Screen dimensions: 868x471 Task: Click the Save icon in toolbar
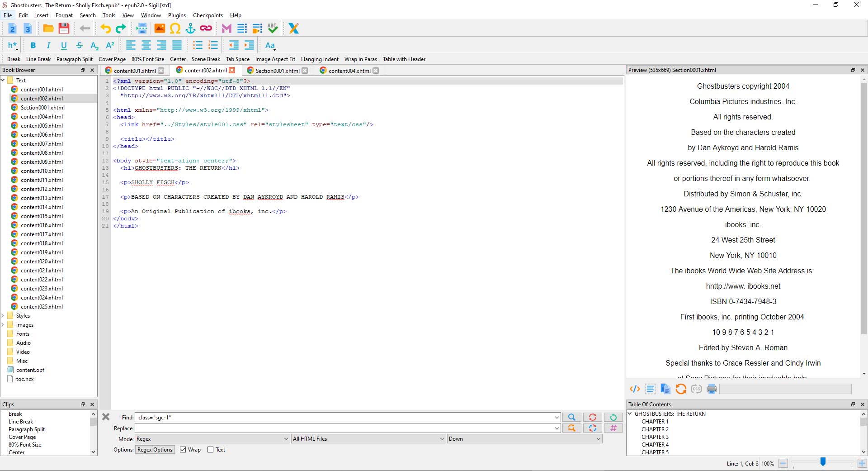tap(64, 29)
